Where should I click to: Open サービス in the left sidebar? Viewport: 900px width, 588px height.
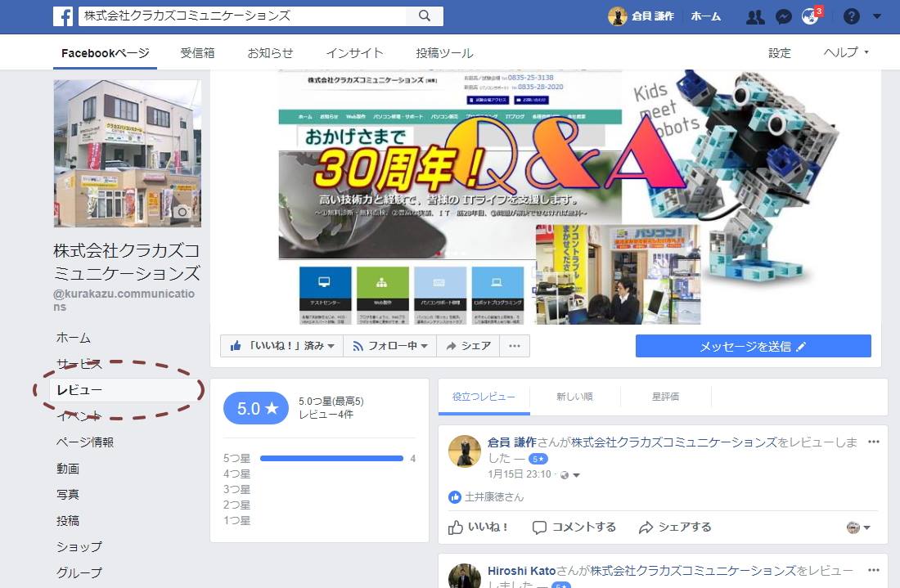click(79, 364)
